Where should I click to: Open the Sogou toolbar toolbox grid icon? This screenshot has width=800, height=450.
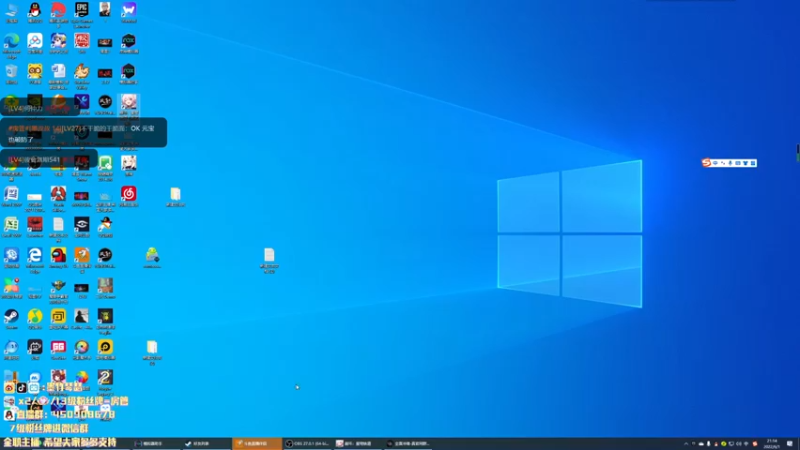pos(753,163)
